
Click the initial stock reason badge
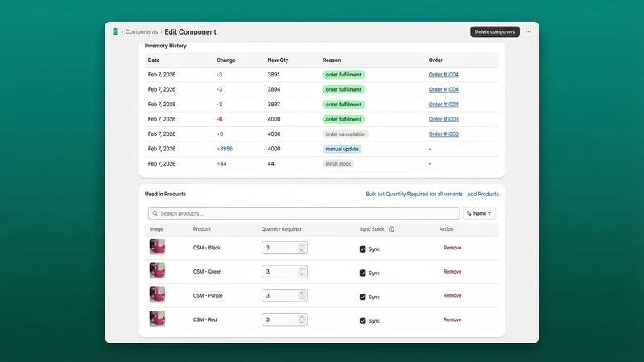click(x=338, y=164)
